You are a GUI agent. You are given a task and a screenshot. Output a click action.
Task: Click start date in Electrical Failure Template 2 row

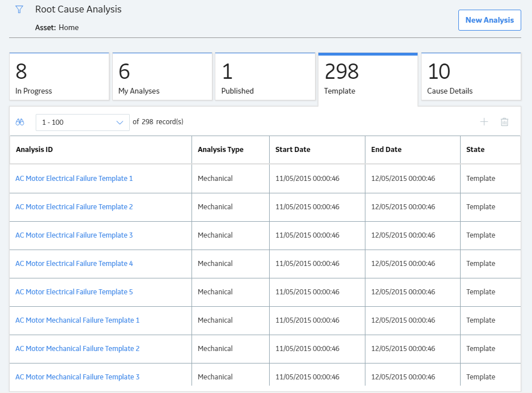(x=308, y=207)
